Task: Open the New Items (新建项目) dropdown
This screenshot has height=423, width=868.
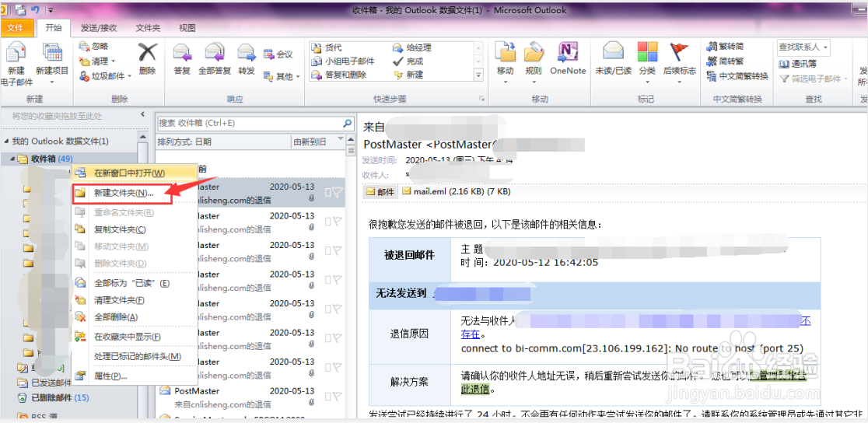Action: (52, 64)
